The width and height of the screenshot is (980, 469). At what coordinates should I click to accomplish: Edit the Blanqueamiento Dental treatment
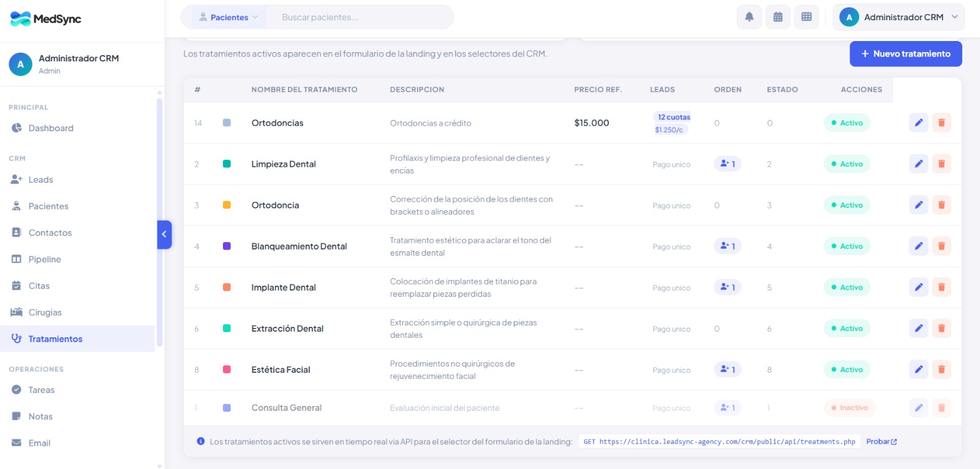click(919, 246)
